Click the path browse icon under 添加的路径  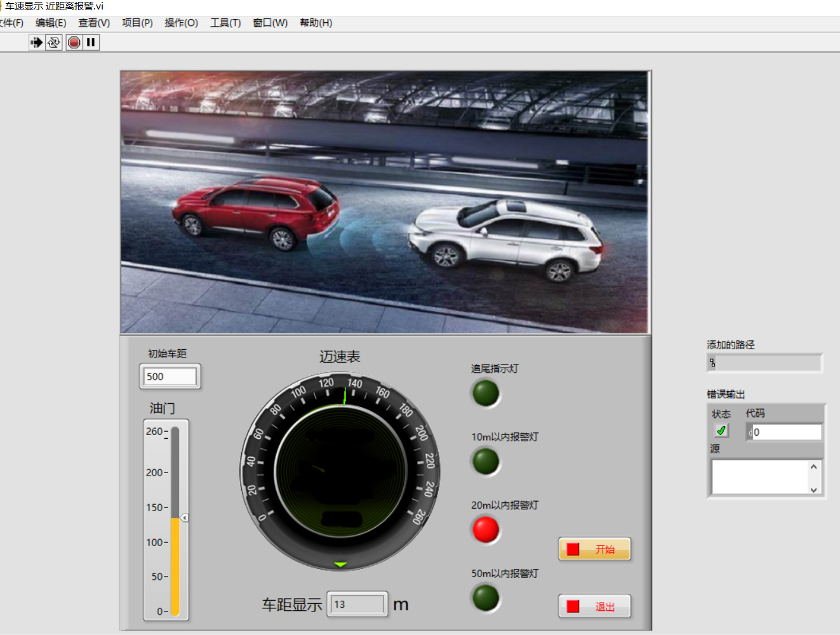click(713, 363)
